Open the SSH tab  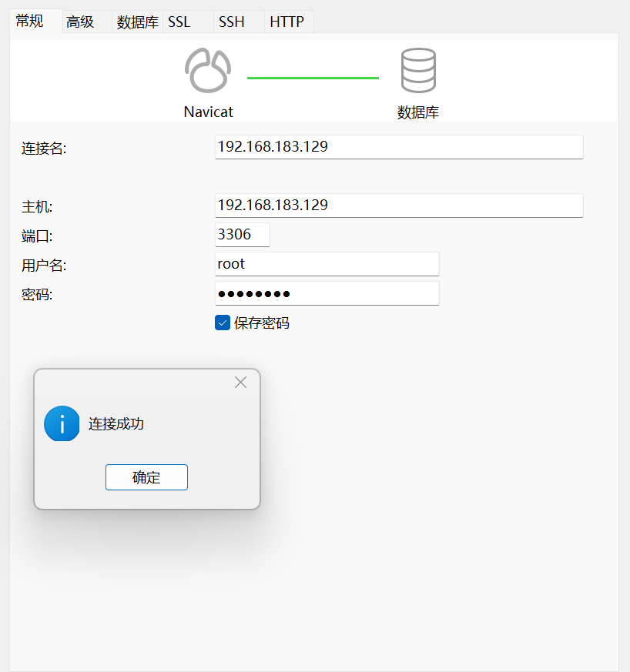coord(239,22)
